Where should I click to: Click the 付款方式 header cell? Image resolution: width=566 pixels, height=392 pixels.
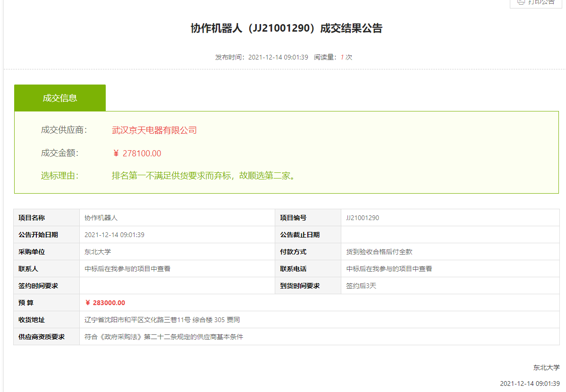pyautogui.click(x=308, y=252)
